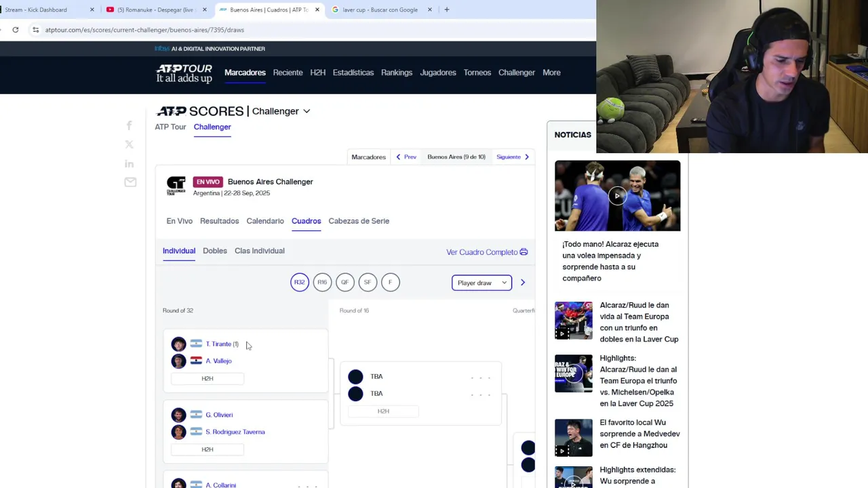Viewport: 868px width, 488px height.
Task: Open the En Vivo tab
Action: coord(180,221)
